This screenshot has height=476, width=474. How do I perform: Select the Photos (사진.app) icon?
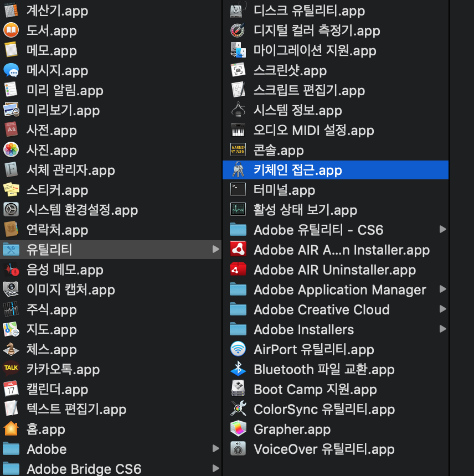coord(11,149)
